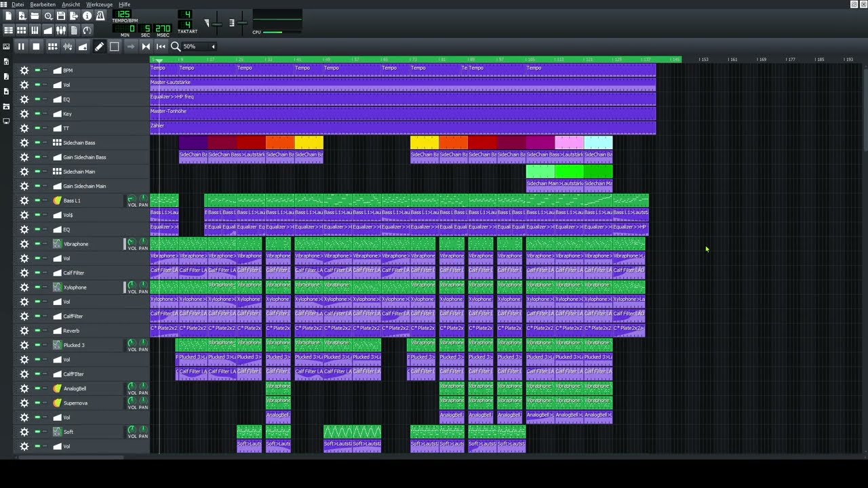Open the What's This info button
Image resolution: width=868 pixels, height=488 pixels.
pyautogui.click(x=87, y=16)
